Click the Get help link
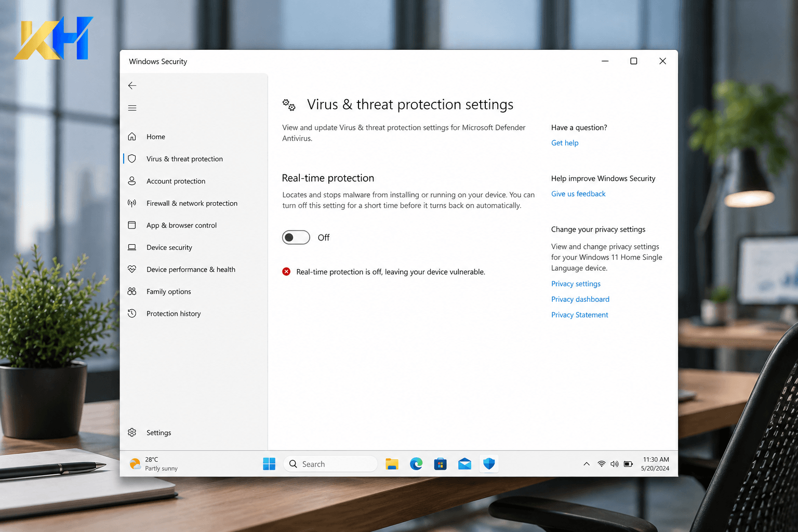The height and width of the screenshot is (532, 798). pos(565,143)
